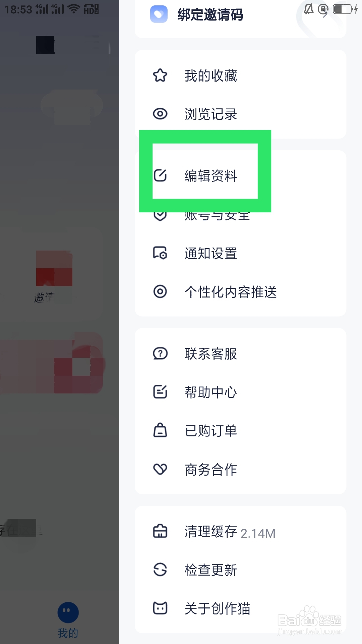
Task: Tap the edit pencil icon beside 编辑资料
Action: (x=160, y=175)
